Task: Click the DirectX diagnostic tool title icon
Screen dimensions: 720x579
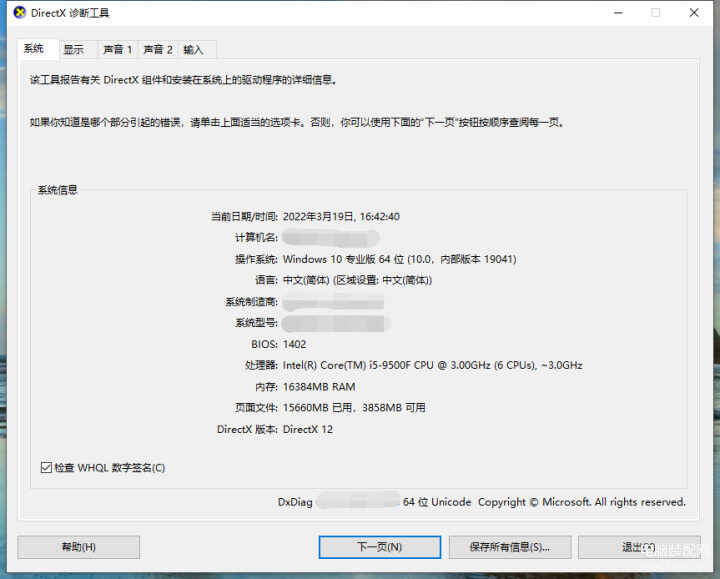Action: click(20, 13)
